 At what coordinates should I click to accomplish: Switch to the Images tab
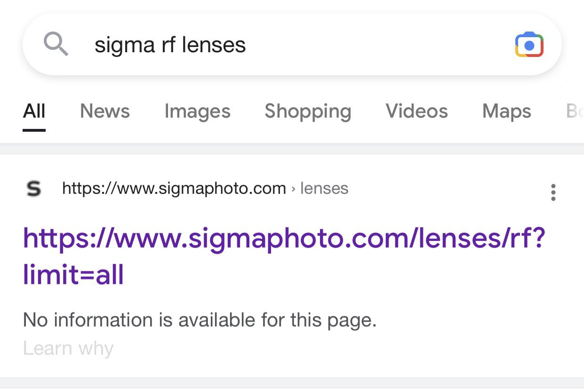point(198,111)
